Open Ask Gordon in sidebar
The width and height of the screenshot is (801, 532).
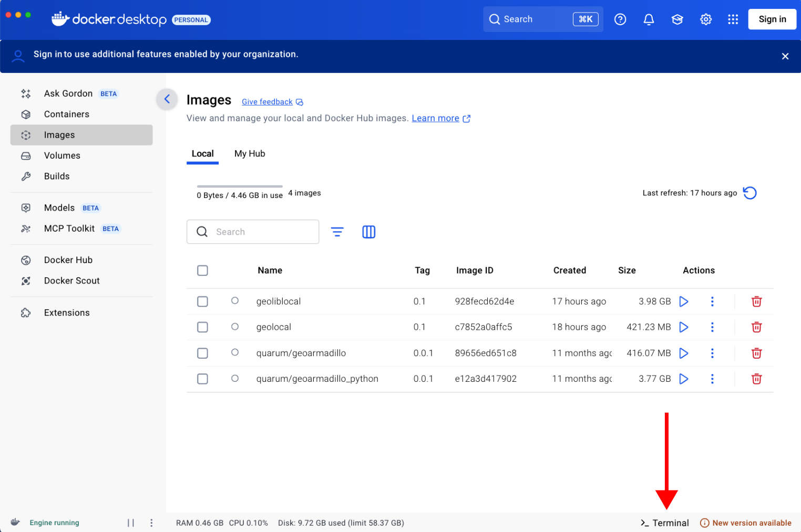point(81,93)
